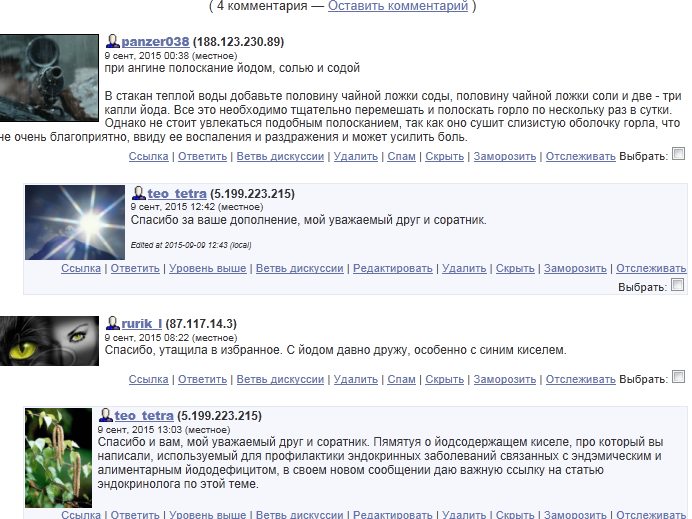This screenshot has width=692, height=519.
Task: Click Скрыть under rurik_l's comment
Action: (445, 379)
